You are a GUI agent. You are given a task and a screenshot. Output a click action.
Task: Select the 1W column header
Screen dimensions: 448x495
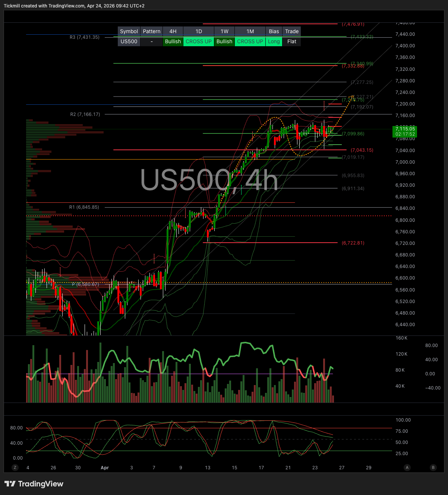pos(224,31)
